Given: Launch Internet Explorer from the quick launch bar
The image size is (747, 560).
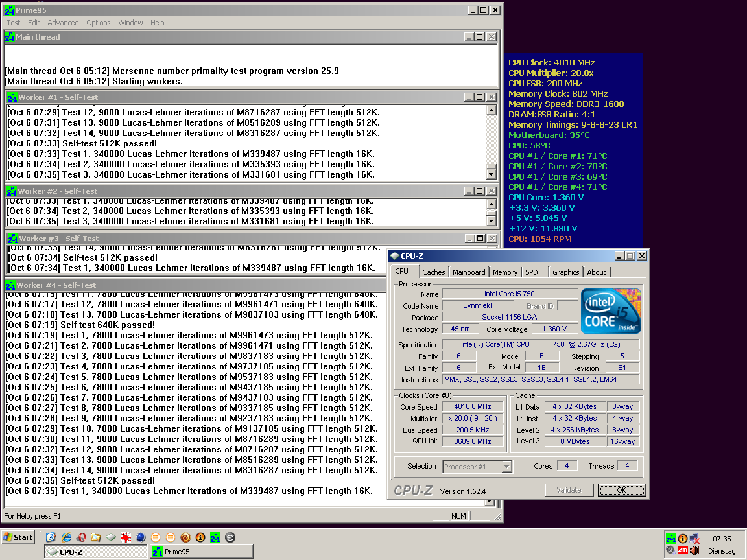Looking at the screenshot, I should pyautogui.click(x=65, y=537).
